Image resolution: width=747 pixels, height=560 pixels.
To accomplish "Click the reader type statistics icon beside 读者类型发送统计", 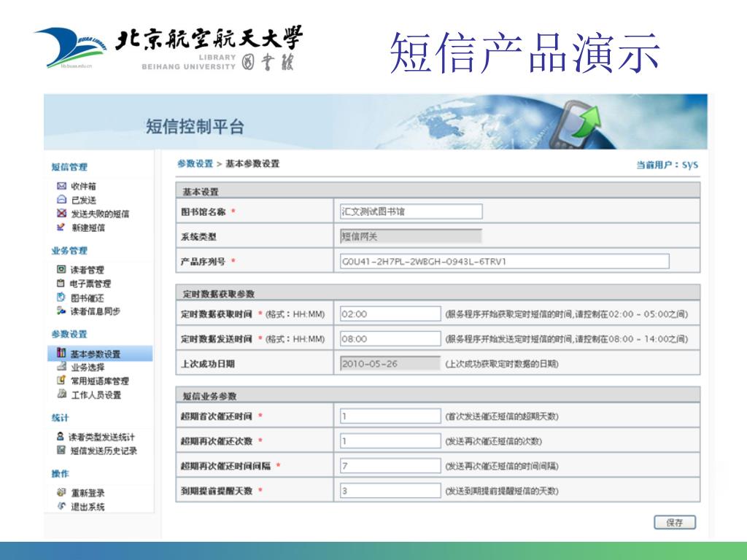I will coord(61,436).
